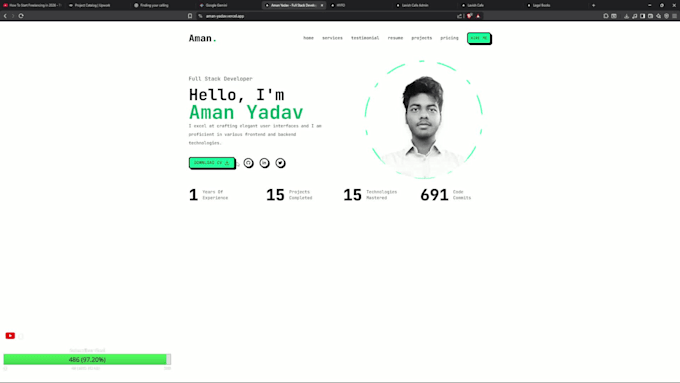Viewport: 680px width, 383px height.
Task: Click the Download CV button
Action: pyautogui.click(x=212, y=163)
